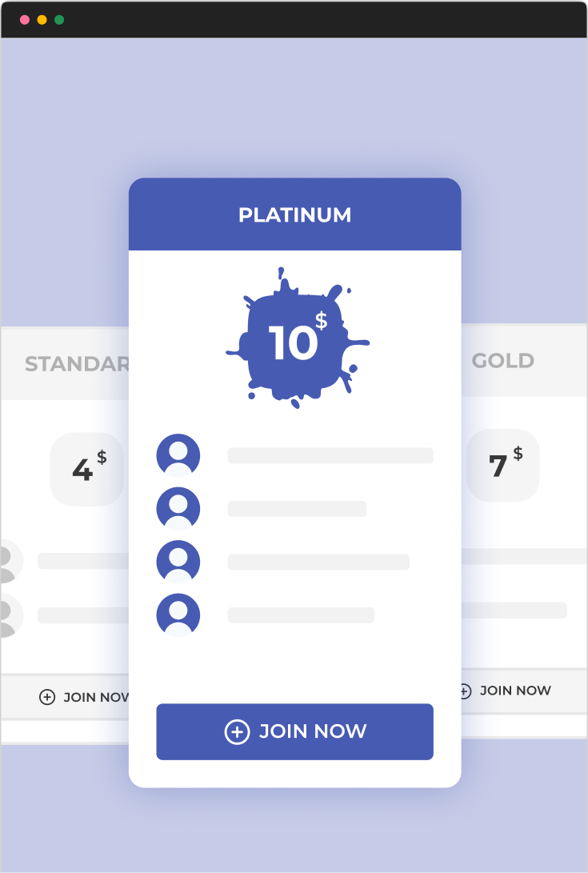Click the first feature placeholder bar on Platinum card
Screen dimensions: 588x873
pos(330,455)
